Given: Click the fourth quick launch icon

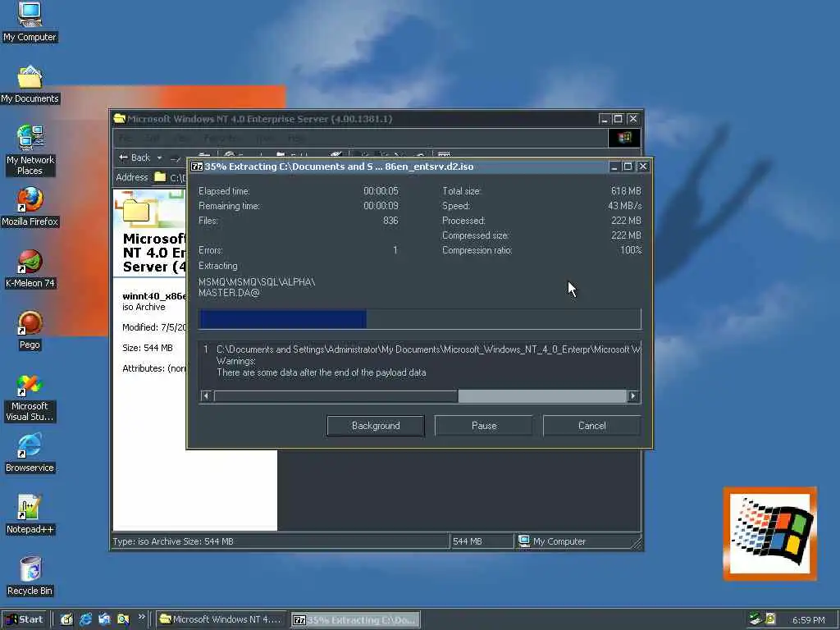Looking at the screenshot, I should tap(123, 619).
